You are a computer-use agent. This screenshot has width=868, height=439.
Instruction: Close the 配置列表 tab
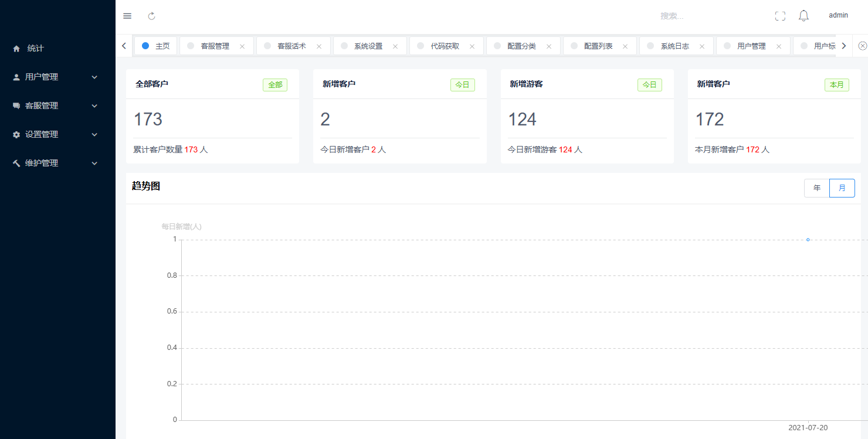tap(625, 46)
